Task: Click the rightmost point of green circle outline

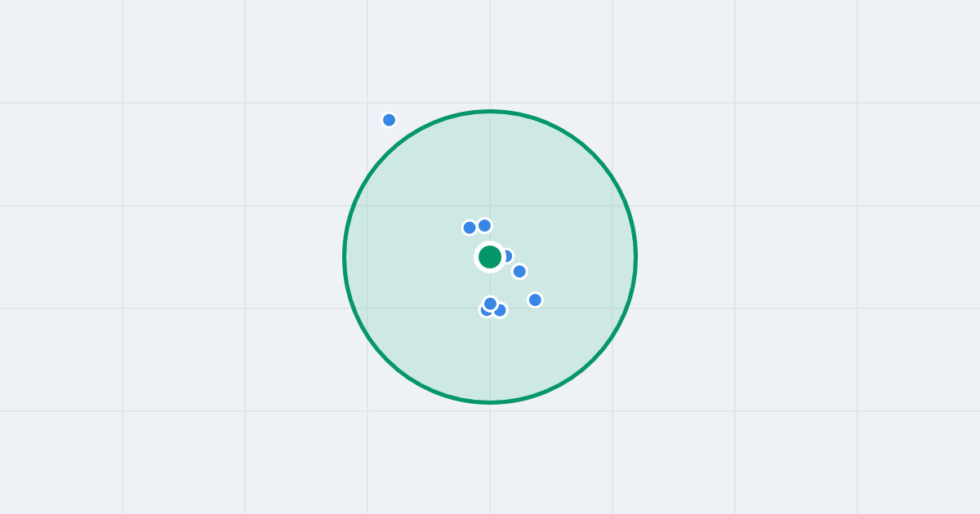Action: tap(636, 257)
